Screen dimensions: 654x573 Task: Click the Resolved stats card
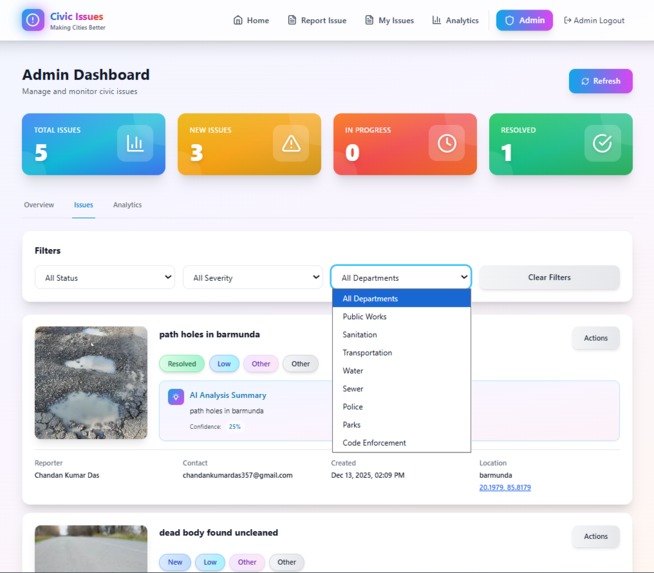pos(561,144)
